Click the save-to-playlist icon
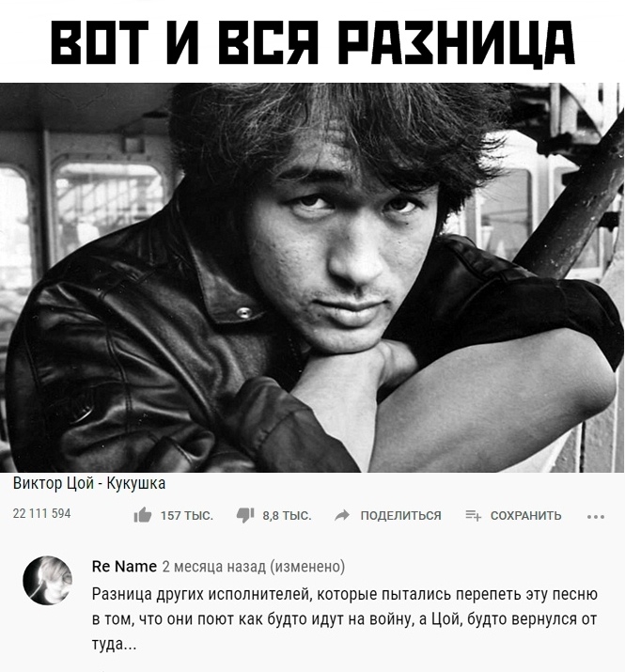Screen dimensions: 625x672 474,516
